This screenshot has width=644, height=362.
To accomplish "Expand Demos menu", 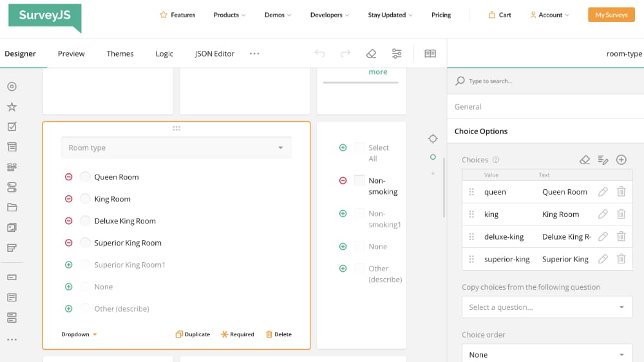I will (x=278, y=15).
